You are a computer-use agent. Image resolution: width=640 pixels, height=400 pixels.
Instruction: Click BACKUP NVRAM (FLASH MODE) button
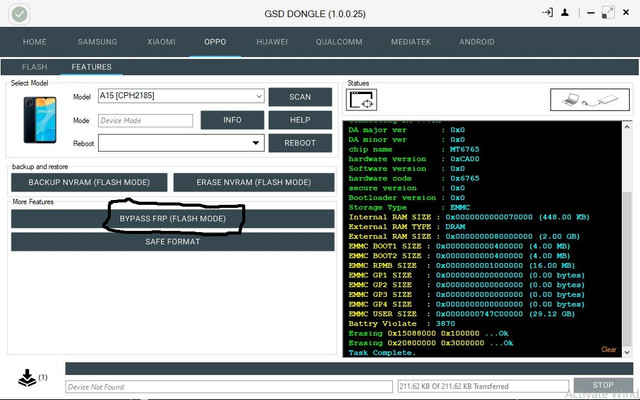[89, 182]
